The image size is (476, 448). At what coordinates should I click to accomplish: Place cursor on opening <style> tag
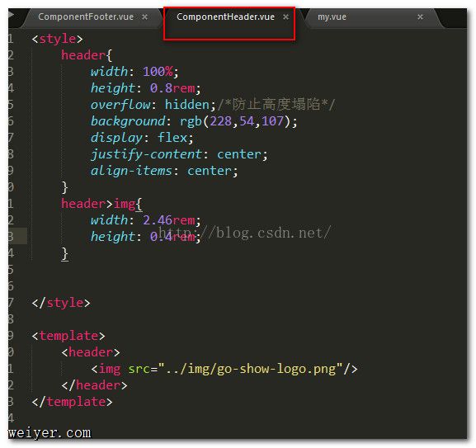(58, 39)
